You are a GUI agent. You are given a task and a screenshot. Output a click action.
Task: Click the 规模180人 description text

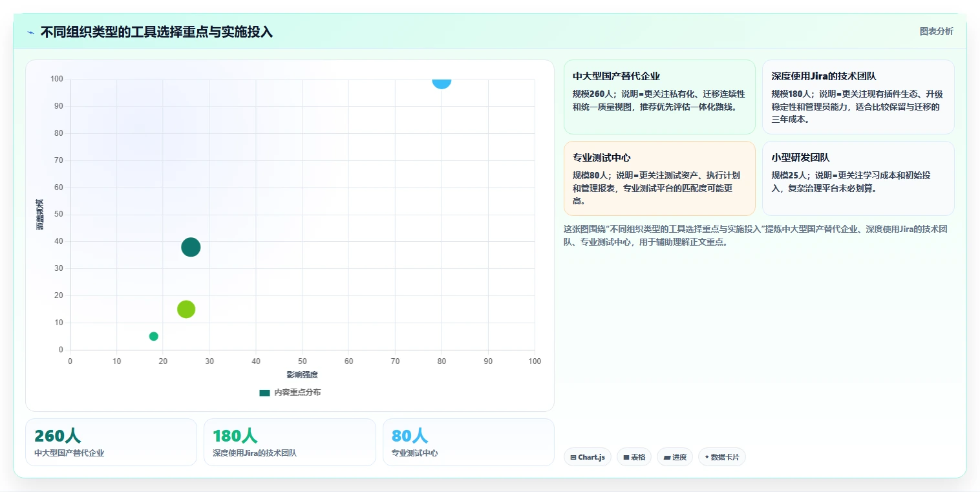tap(857, 107)
